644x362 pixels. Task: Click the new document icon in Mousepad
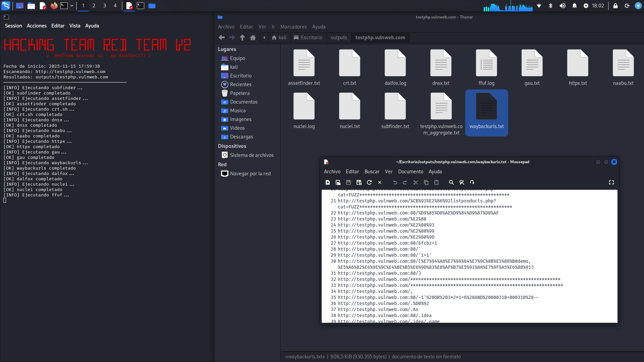click(328, 182)
